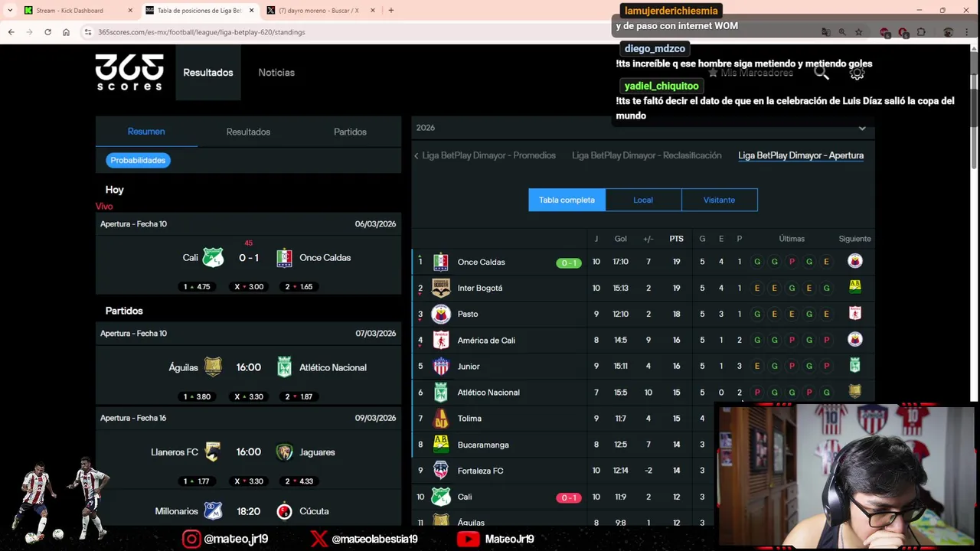Screen dimensions: 980x551
Task: Click the 365Scores logo
Action: tap(129, 72)
